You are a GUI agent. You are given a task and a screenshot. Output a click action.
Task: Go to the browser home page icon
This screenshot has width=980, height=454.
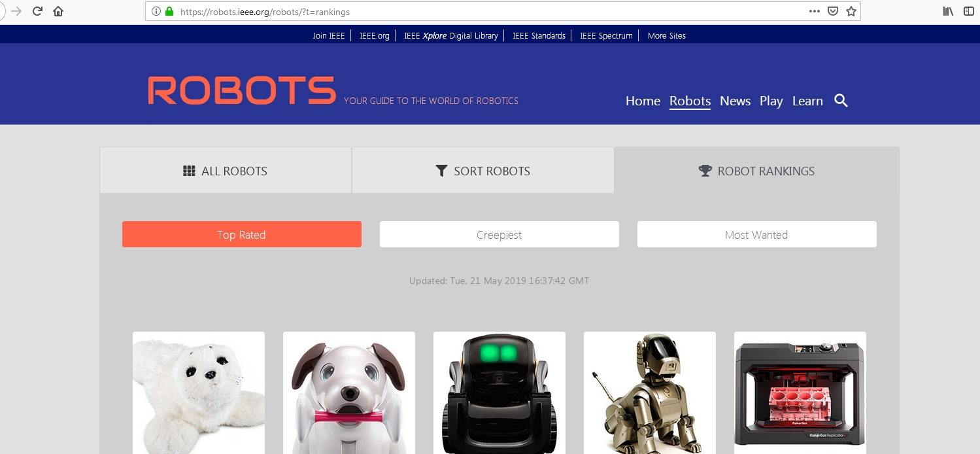58,11
